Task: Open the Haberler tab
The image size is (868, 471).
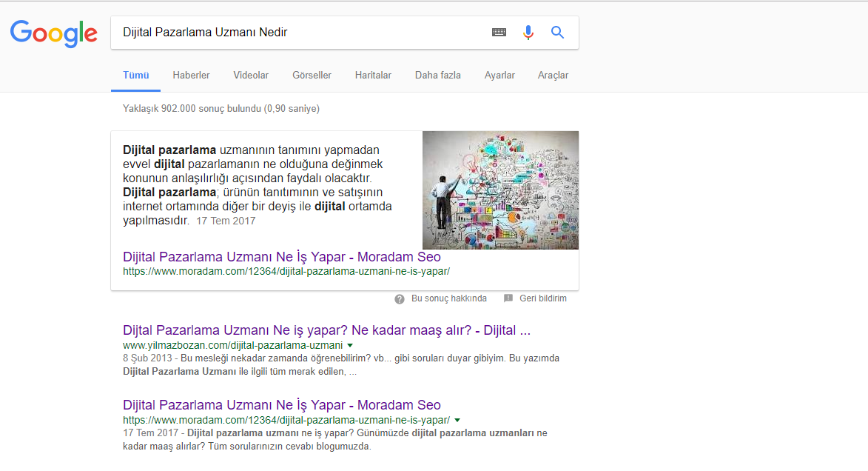Action: (x=191, y=76)
